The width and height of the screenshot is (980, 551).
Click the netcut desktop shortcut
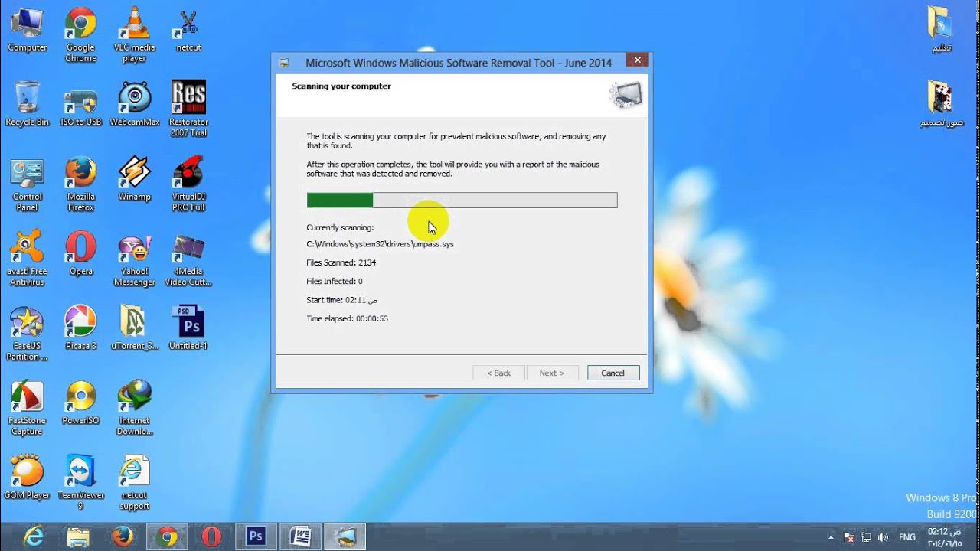(188, 31)
